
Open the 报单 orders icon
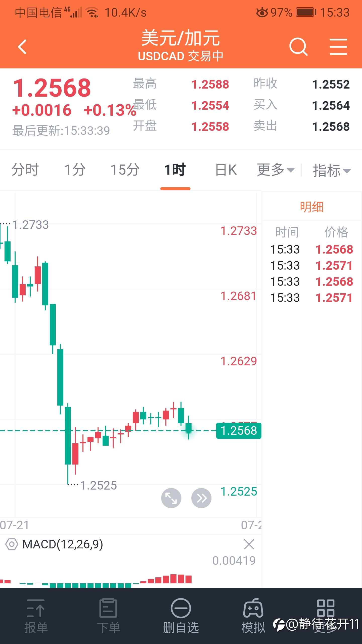(x=36, y=616)
